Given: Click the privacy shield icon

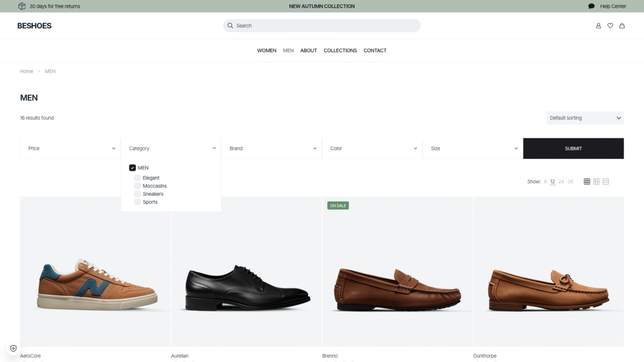Looking at the screenshot, I should click(x=13, y=348).
